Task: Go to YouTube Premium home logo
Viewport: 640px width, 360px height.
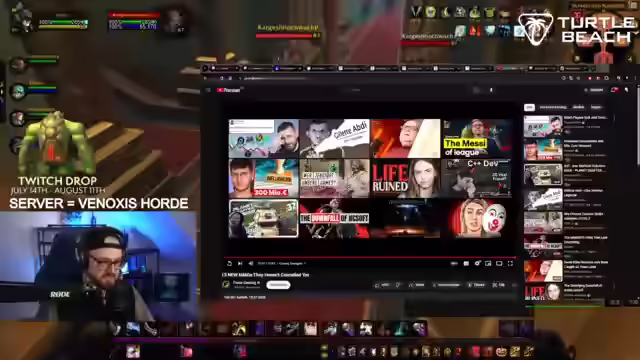Action: coord(229,90)
